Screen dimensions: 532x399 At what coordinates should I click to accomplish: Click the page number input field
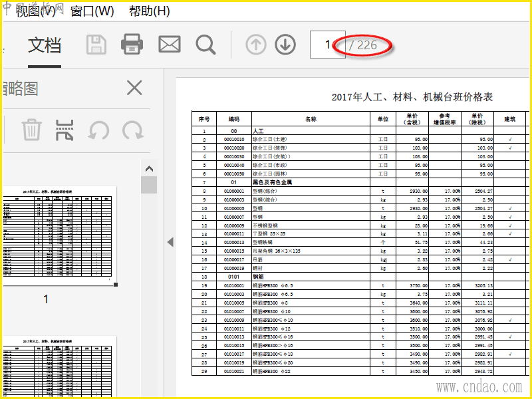click(327, 45)
